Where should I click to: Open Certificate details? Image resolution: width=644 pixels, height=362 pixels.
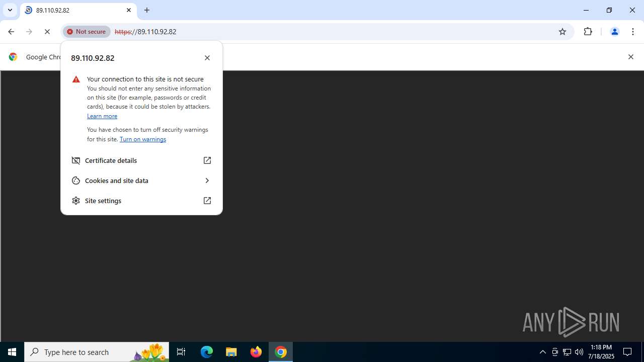[x=141, y=160]
